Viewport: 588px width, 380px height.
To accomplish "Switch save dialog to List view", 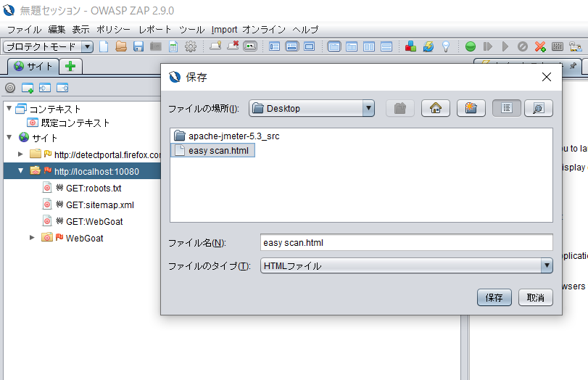I will click(506, 108).
